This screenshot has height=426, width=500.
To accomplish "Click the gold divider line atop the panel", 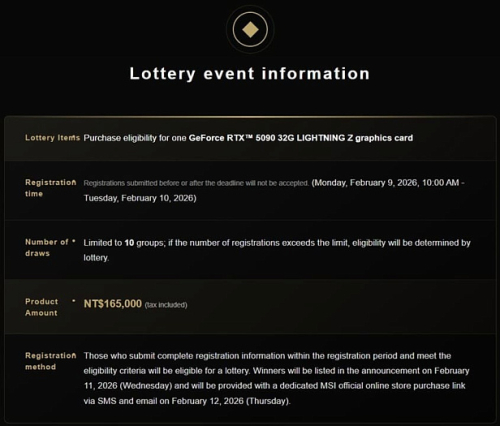I will point(250,117).
